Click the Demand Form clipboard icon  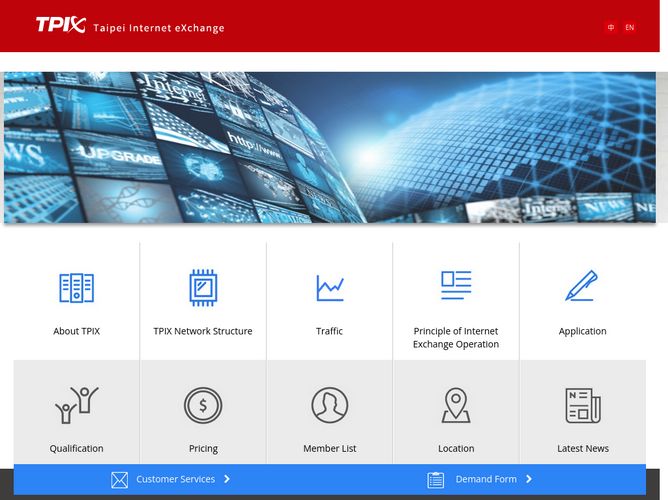click(x=435, y=480)
